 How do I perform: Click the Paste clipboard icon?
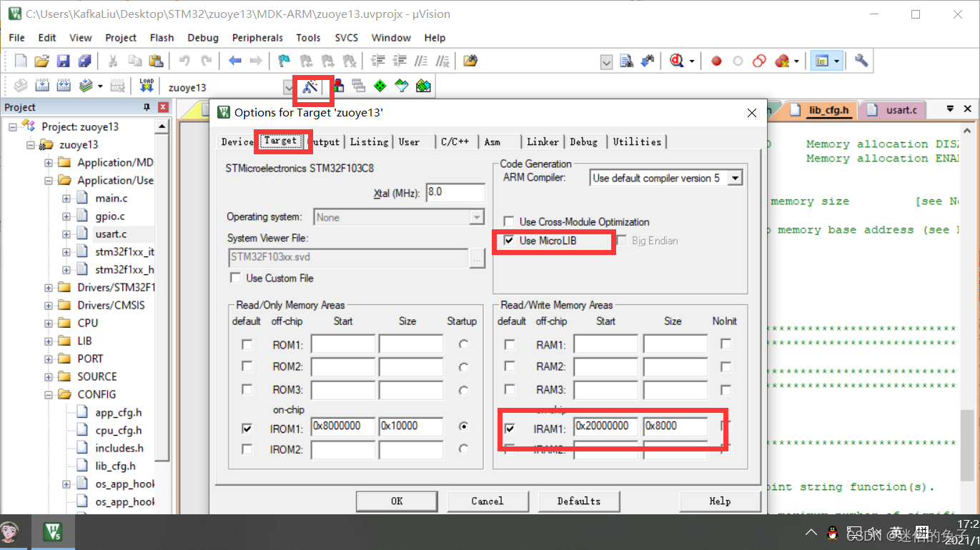[x=155, y=61]
